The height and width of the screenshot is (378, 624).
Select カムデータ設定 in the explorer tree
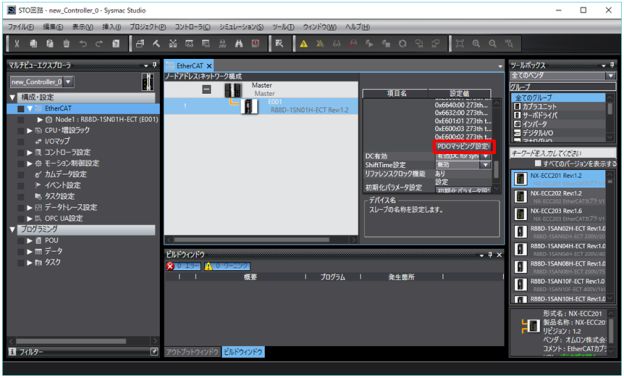tap(65, 174)
